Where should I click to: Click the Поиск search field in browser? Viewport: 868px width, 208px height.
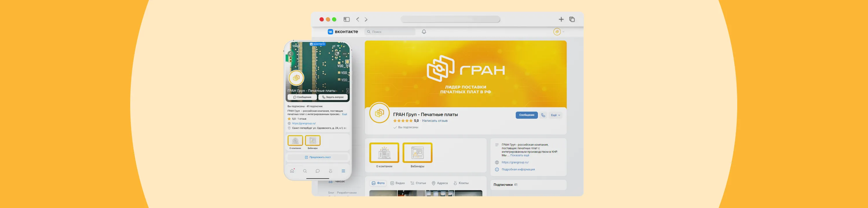click(390, 32)
